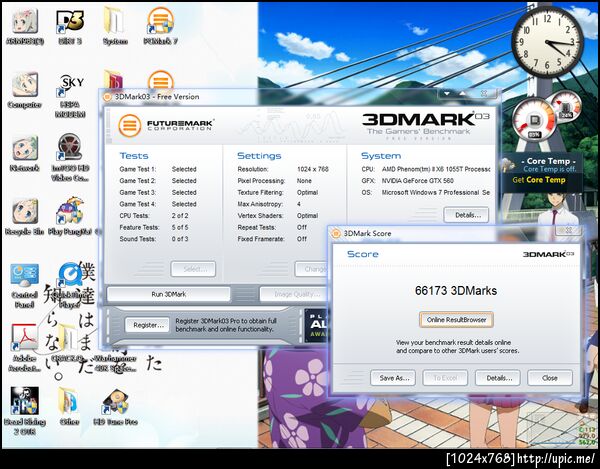
Task: Open the System folder on desktop
Action: [x=115, y=26]
